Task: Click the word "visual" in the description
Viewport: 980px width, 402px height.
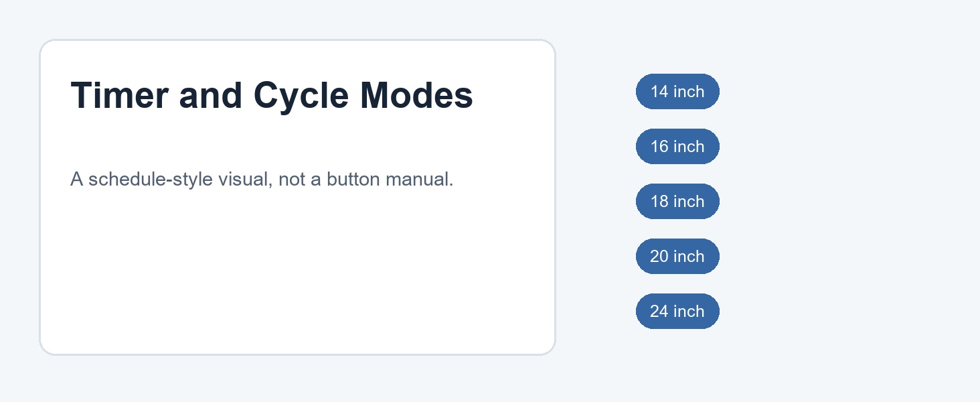Action: 245,180
